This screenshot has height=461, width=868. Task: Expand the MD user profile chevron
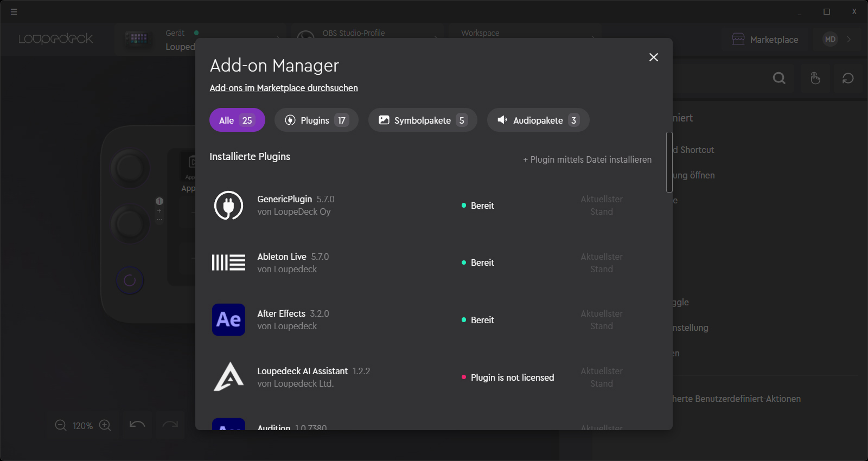coord(849,39)
